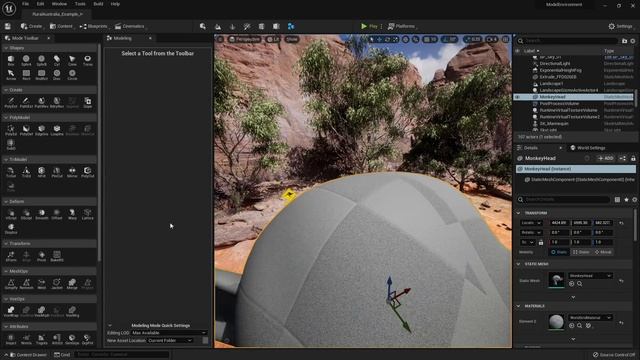
Task: Select the Cyl cylinder shape tool
Action: point(57,60)
